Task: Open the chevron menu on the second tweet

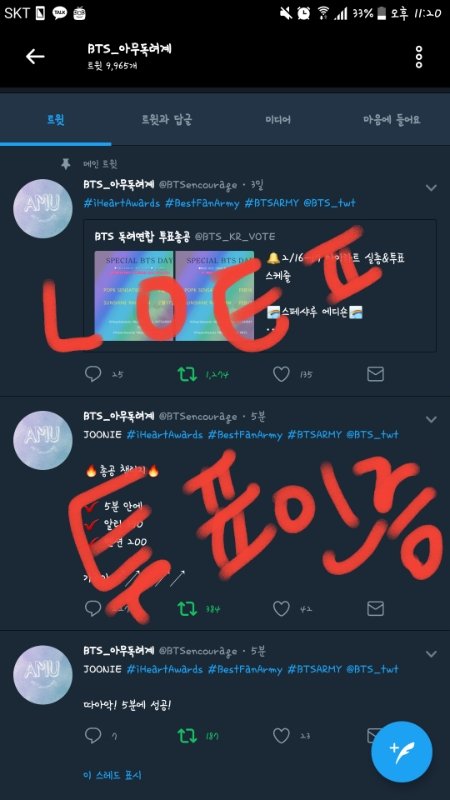Action: coord(431,420)
